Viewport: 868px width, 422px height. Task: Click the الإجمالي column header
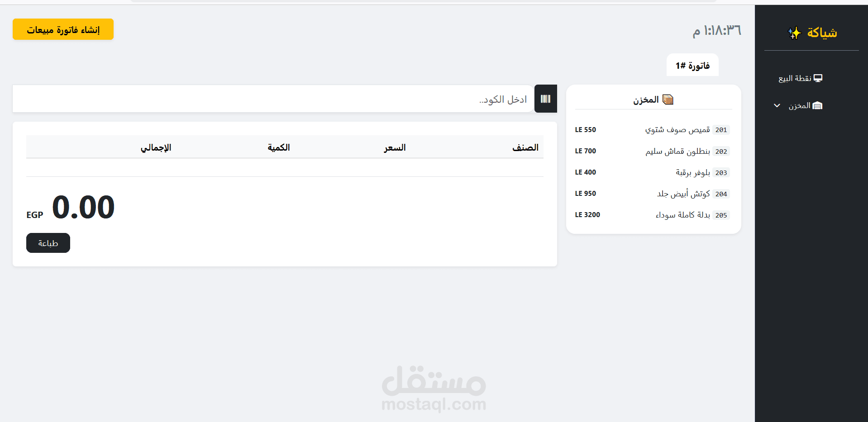pyautogui.click(x=156, y=147)
